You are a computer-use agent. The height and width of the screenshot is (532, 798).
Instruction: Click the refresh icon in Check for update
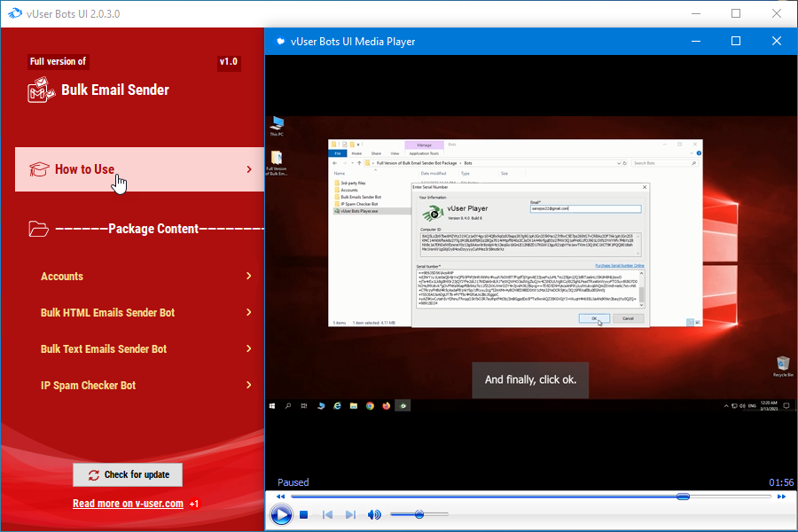pos(94,475)
